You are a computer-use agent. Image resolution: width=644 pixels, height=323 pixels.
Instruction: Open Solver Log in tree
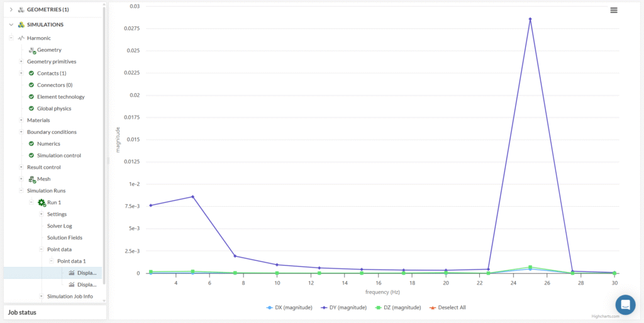pyautogui.click(x=60, y=226)
